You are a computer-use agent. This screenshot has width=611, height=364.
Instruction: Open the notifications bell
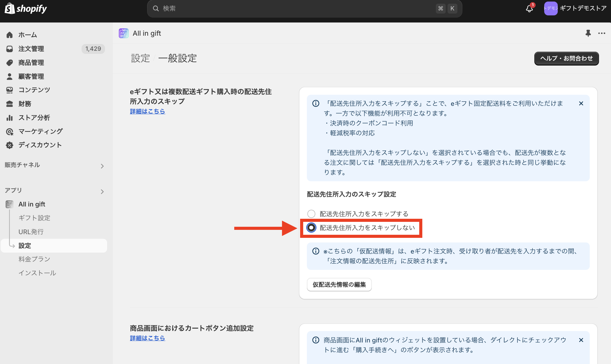click(x=529, y=9)
